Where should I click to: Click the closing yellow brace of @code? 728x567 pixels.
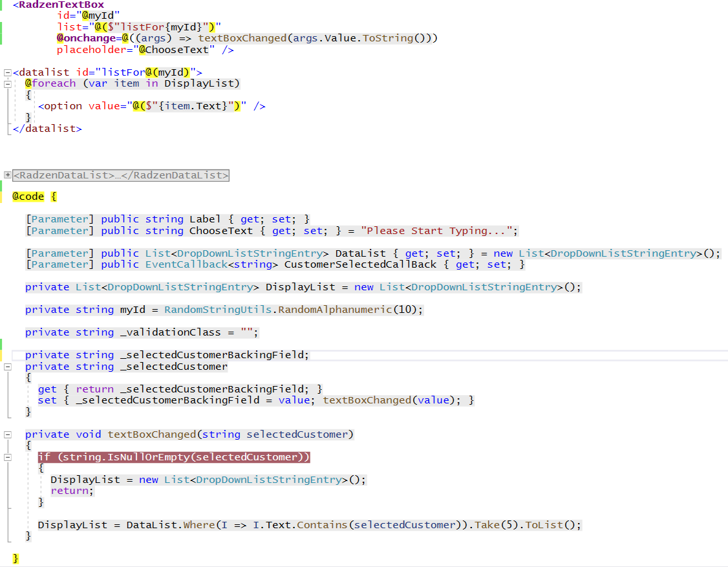click(x=16, y=559)
